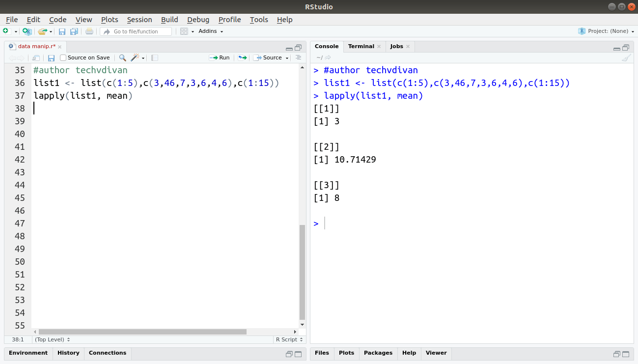
Task: Open the Help menu
Action: click(x=284, y=20)
